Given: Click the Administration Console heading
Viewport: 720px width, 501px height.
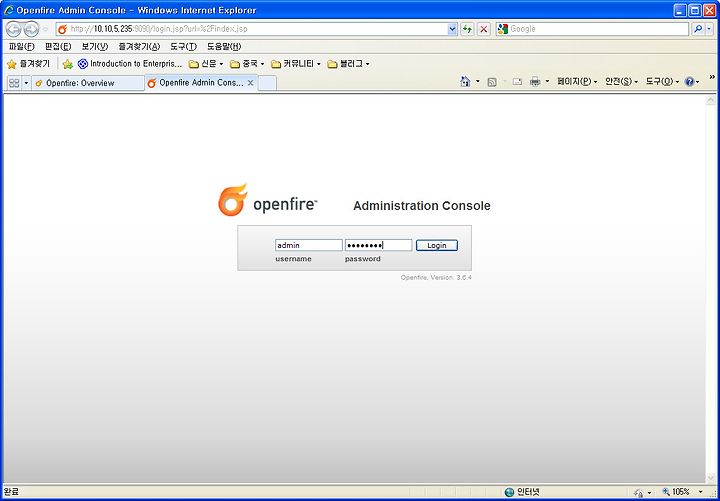Looking at the screenshot, I should tap(422, 206).
